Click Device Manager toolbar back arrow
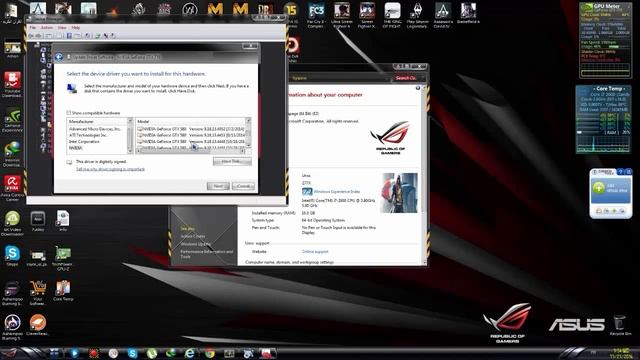Image resolution: width=640 pixels, height=360 pixels. click(31, 36)
